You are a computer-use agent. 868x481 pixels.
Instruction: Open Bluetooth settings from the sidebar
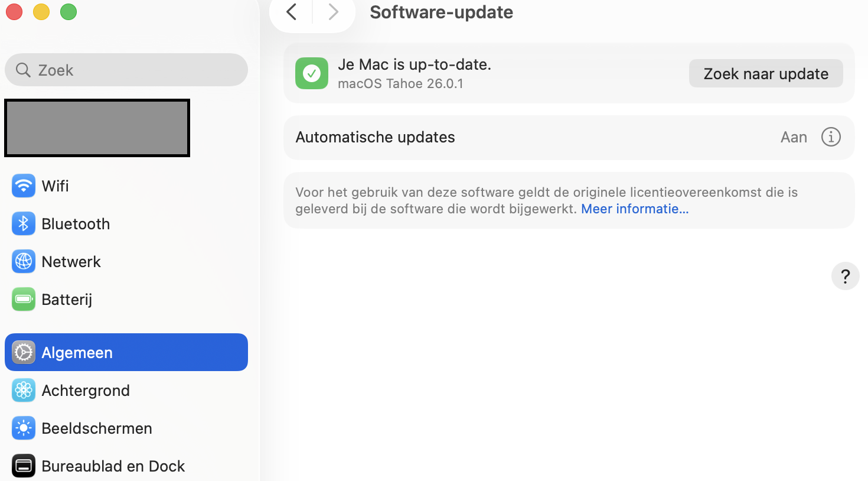point(23,223)
